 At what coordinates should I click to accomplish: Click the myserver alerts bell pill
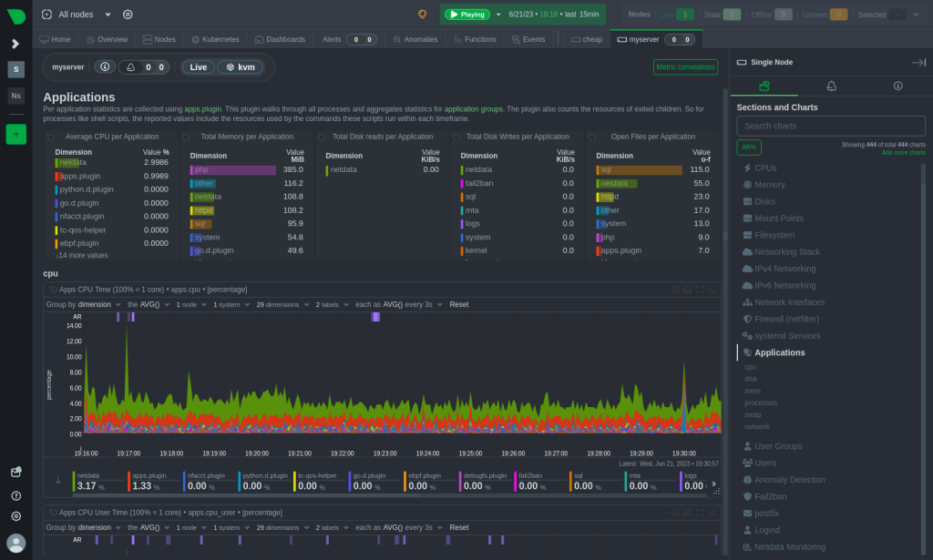point(145,67)
